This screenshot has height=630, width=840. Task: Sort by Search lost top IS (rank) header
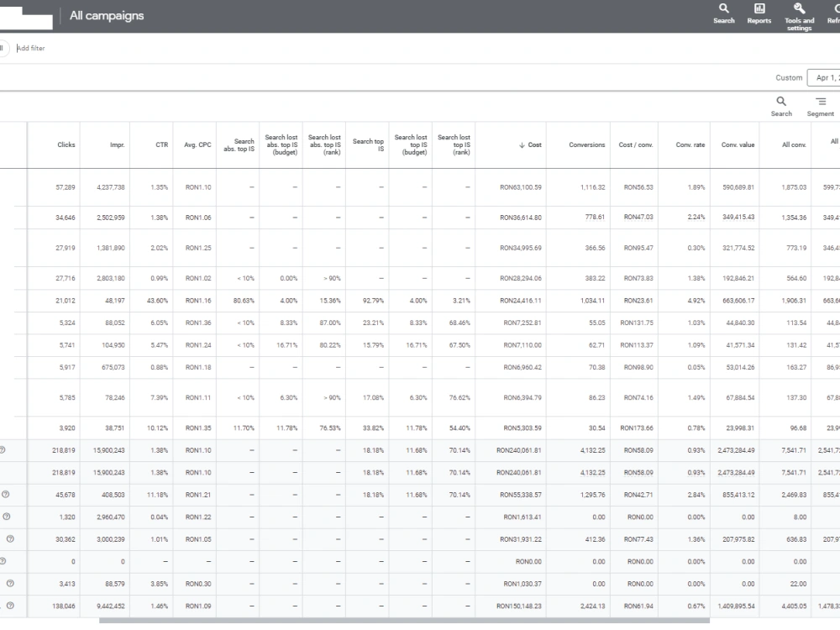[x=454, y=144]
